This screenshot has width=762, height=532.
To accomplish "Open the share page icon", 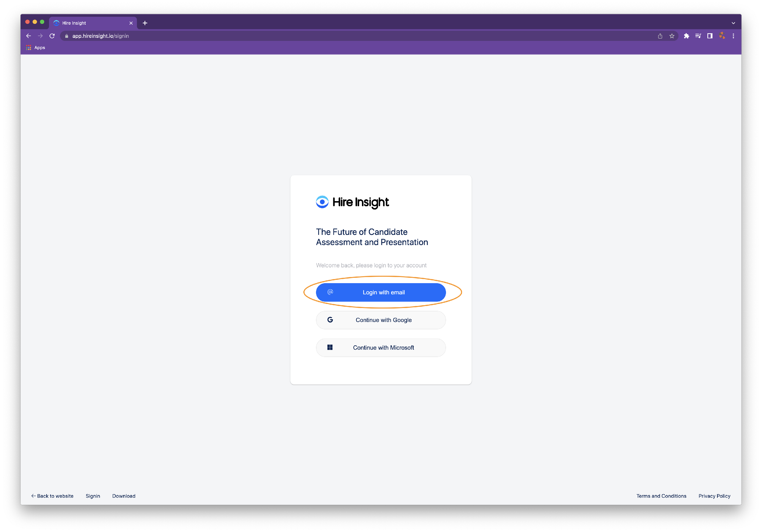I will (660, 36).
